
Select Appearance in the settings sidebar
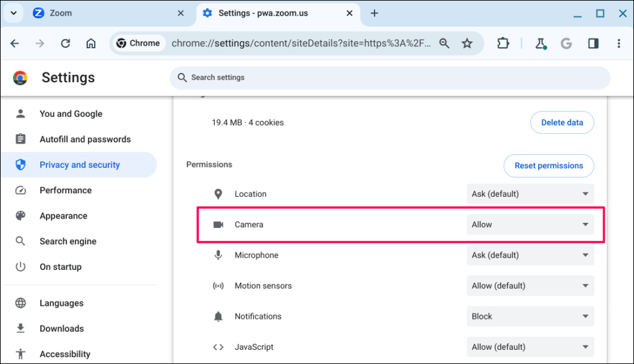[63, 216]
